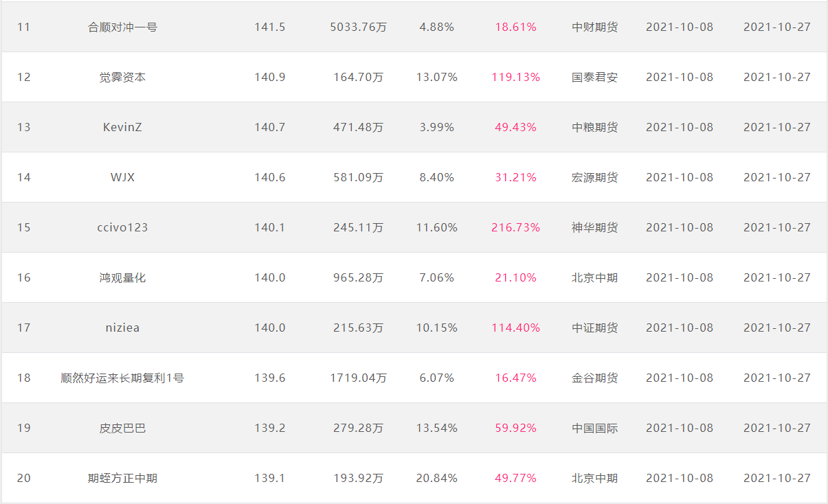
Task: Click the 金谷期货 company cell
Action: pyautogui.click(x=594, y=378)
